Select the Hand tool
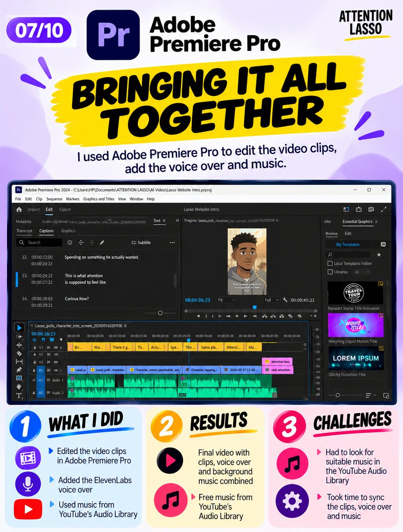Image resolution: width=403 pixels, height=532 pixels. [x=19, y=387]
